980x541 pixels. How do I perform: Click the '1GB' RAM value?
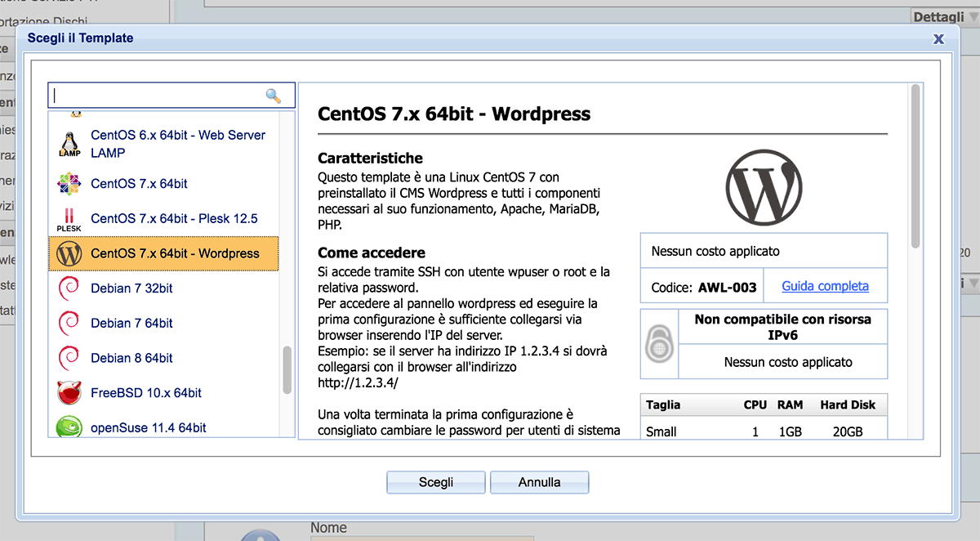coord(791,431)
